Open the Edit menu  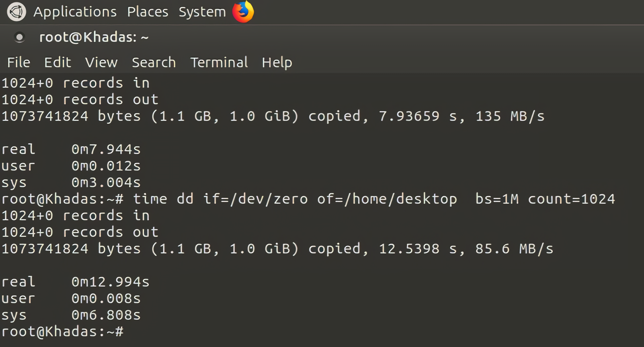58,62
